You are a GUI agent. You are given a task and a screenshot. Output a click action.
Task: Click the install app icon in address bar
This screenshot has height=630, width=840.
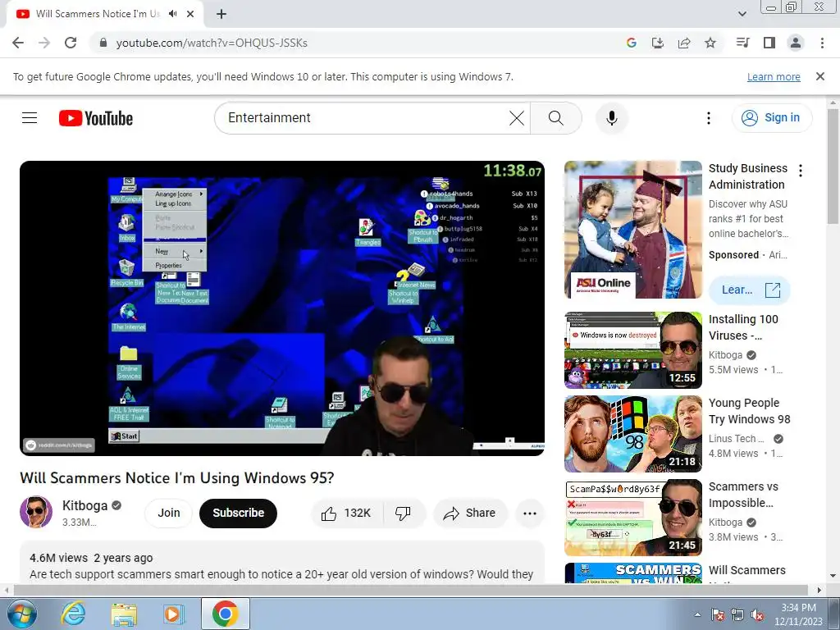pos(657,43)
